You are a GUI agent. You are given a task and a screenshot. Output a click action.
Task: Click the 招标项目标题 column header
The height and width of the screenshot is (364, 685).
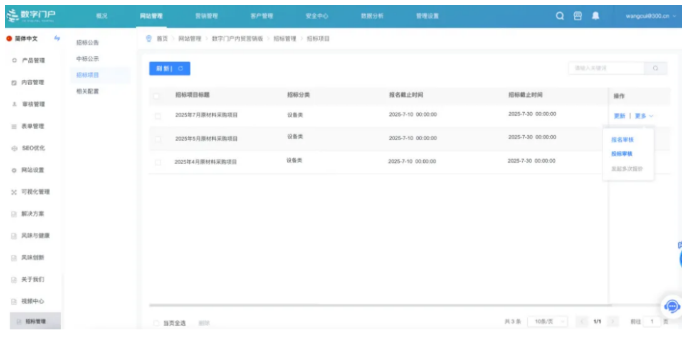pos(193,95)
